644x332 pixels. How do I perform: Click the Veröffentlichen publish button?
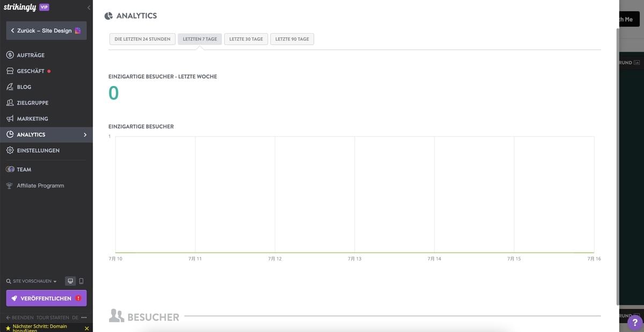(x=46, y=298)
